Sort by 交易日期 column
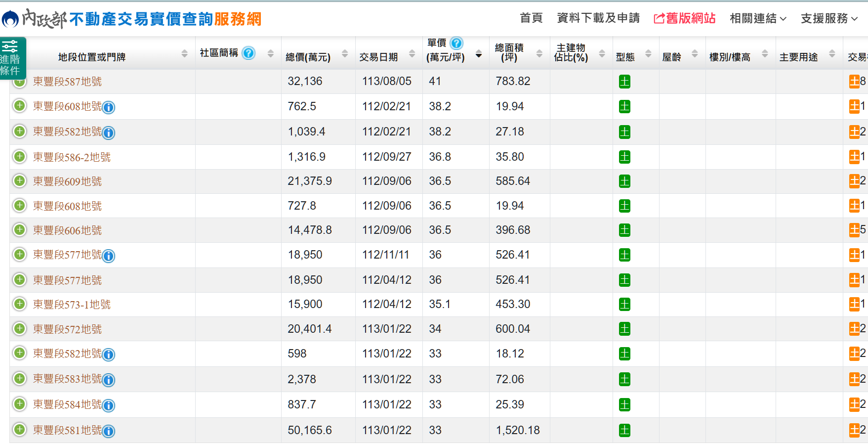Viewport: 868px width, 445px height. click(412, 53)
